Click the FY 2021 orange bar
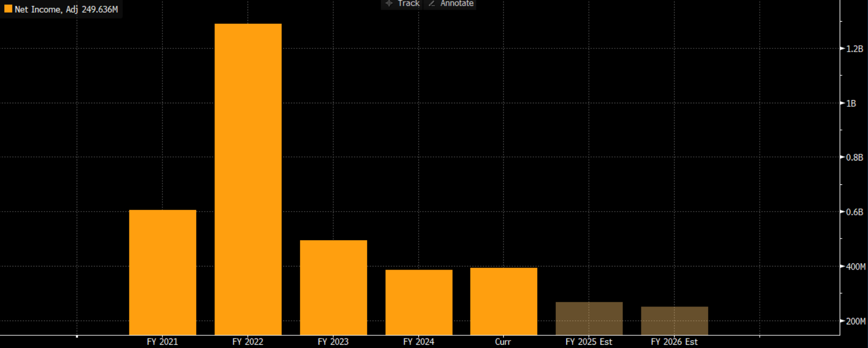Image resolution: width=868 pixels, height=348 pixels. pyautogui.click(x=162, y=272)
